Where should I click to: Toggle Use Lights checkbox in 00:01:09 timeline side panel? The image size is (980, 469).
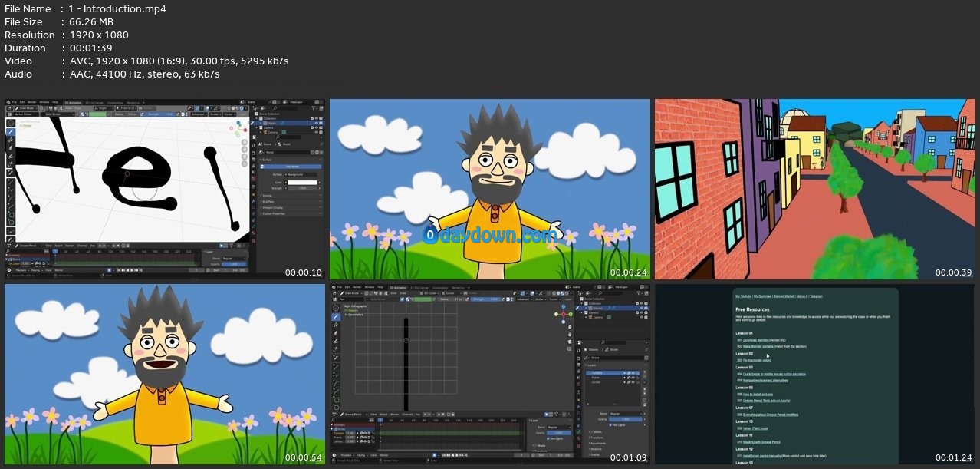[548, 438]
